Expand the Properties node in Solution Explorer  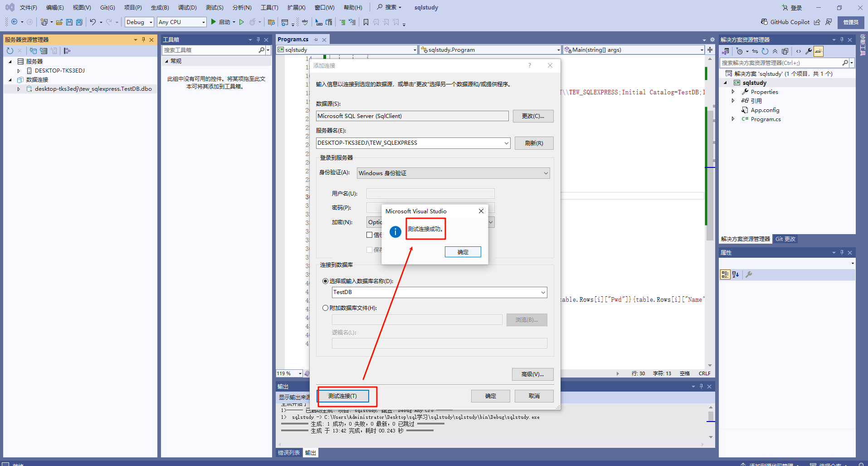[733, 92]
